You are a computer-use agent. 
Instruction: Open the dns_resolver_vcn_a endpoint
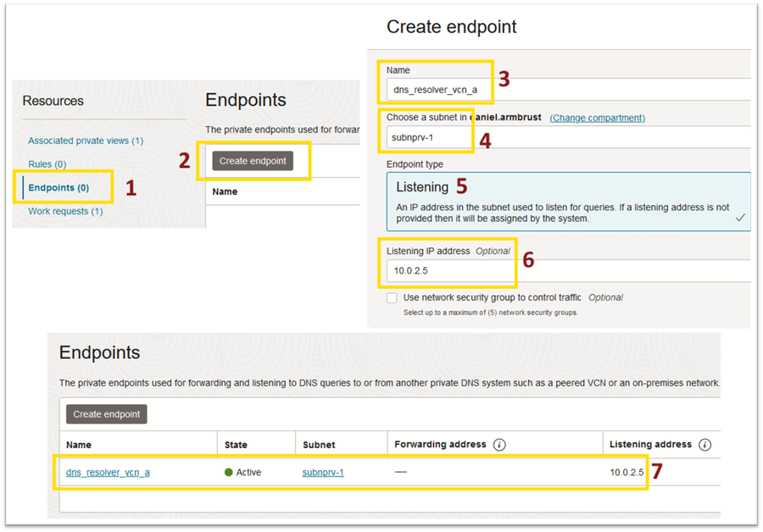107,472
